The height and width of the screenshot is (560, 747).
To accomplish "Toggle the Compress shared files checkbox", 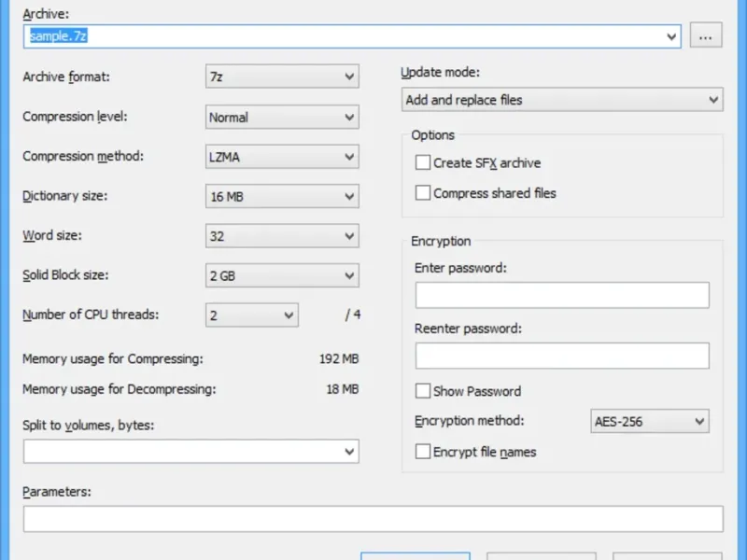I will coord(424,193).
